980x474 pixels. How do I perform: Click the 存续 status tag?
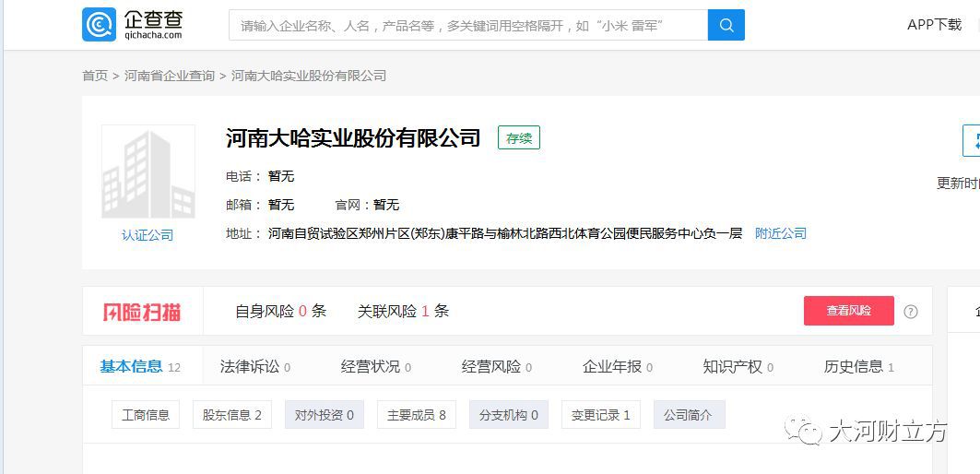click(x=519, y=137)
